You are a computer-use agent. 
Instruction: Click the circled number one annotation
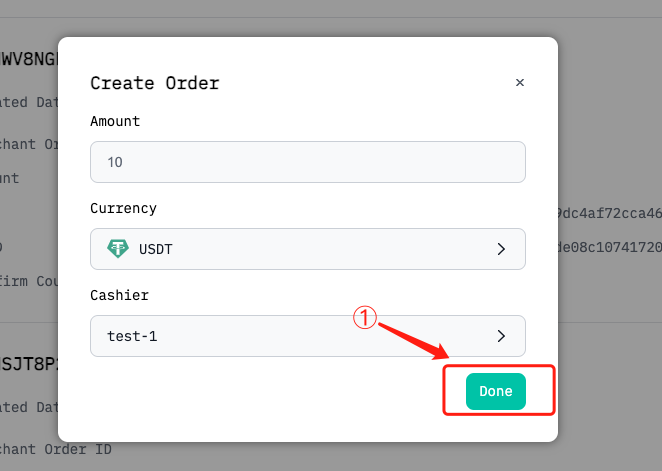point(365,318)
